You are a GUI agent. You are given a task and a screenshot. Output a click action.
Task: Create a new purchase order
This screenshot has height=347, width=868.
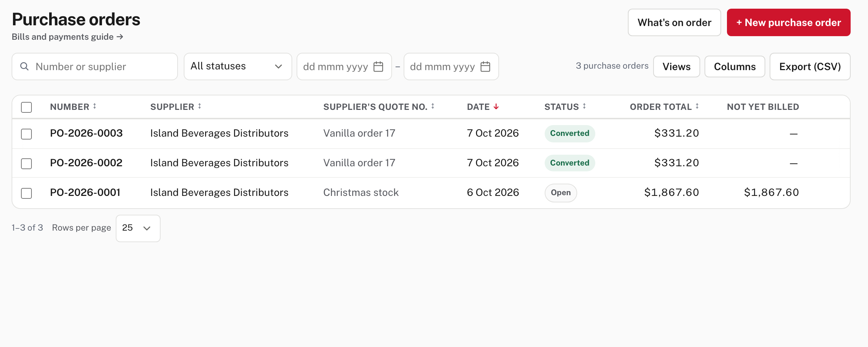(788, 22)
